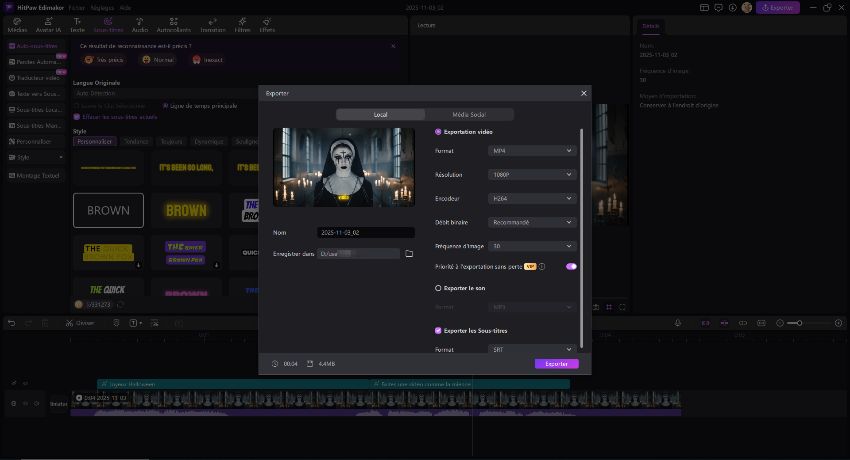
Task: Click the undo arrow in timeline toolbar
Action: (11, 323)
